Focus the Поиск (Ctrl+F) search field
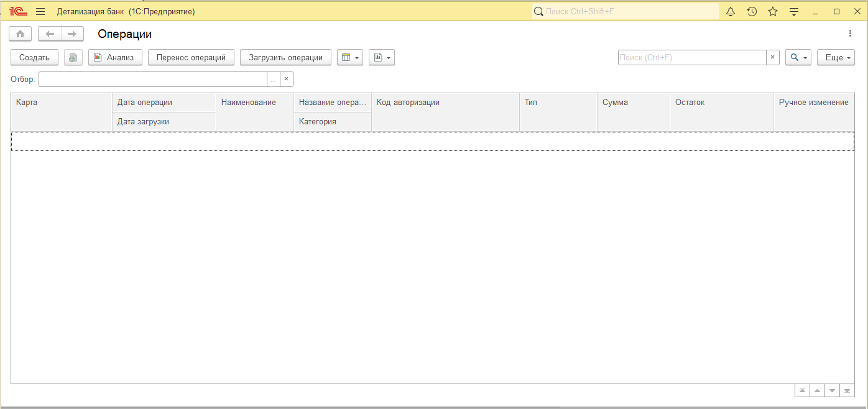 click(x=692, y=57)
